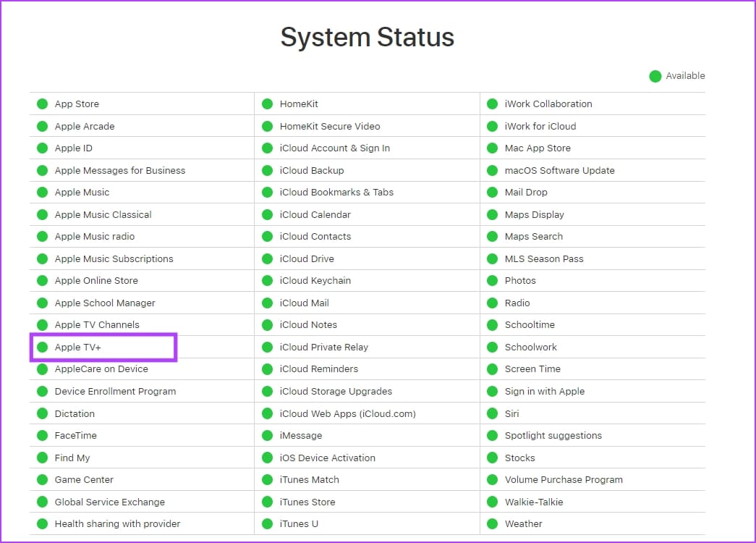Click the green status dot beside Apple Arcade

pos(43,126)
